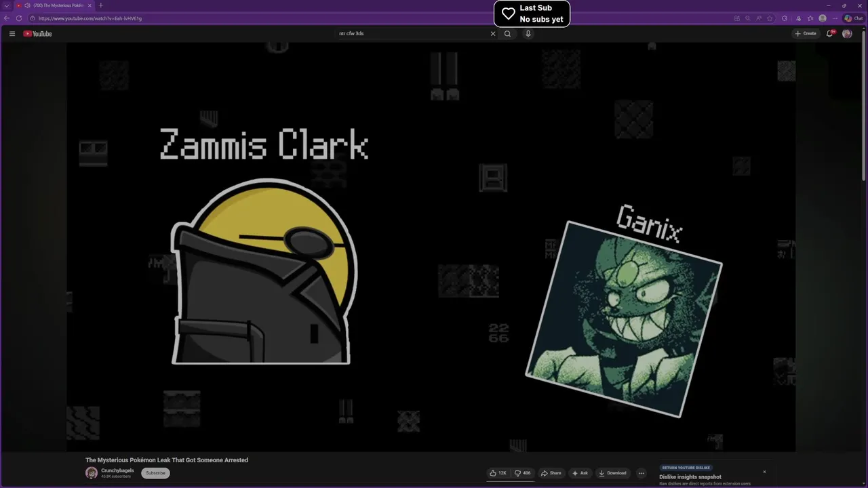Open the Crunchybagels channel name link

[x=117, y=470]
